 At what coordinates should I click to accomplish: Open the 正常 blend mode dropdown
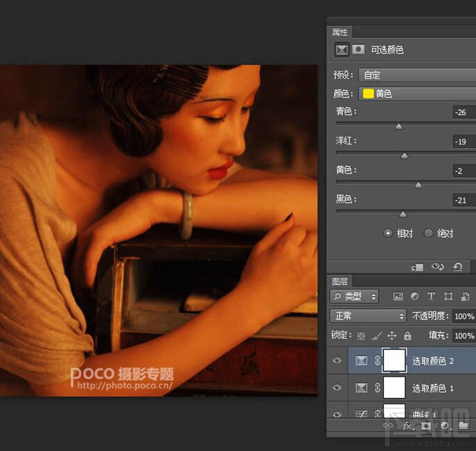pyautogui.click(x=368, y=316)
